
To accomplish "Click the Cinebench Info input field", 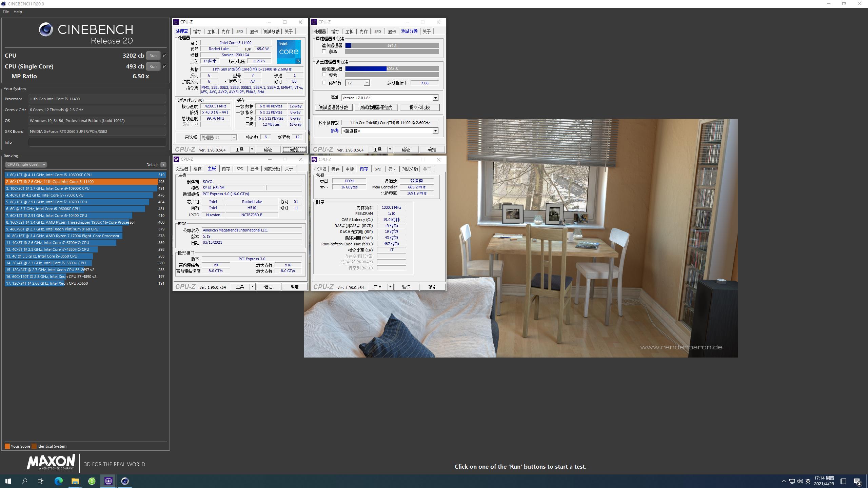I will 97,142.
